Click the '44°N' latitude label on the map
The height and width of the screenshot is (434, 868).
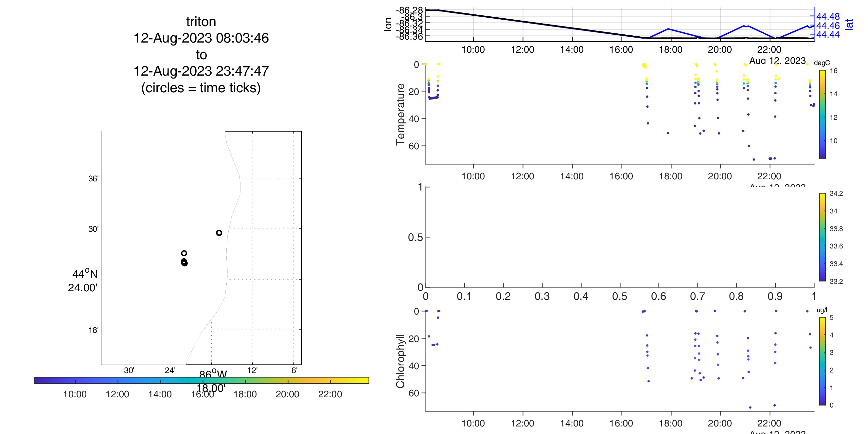85,274
